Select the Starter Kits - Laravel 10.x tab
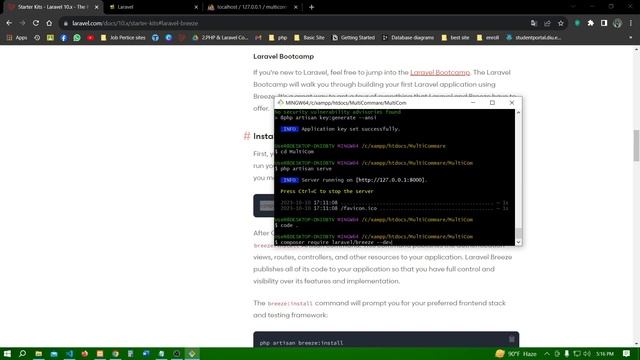Image resolution: width=640 pixels, height=360 pixels. (x=52, y=7)
